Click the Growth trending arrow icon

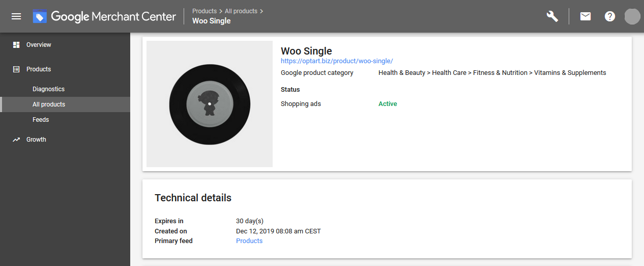pos(16,140)
